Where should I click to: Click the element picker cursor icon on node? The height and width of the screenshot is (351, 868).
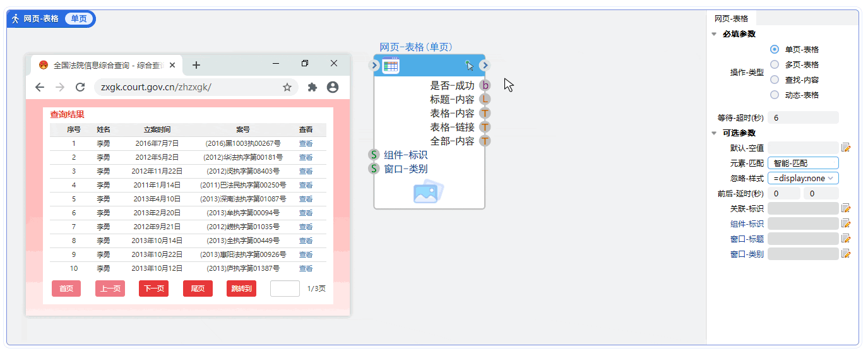pos(468,65)
